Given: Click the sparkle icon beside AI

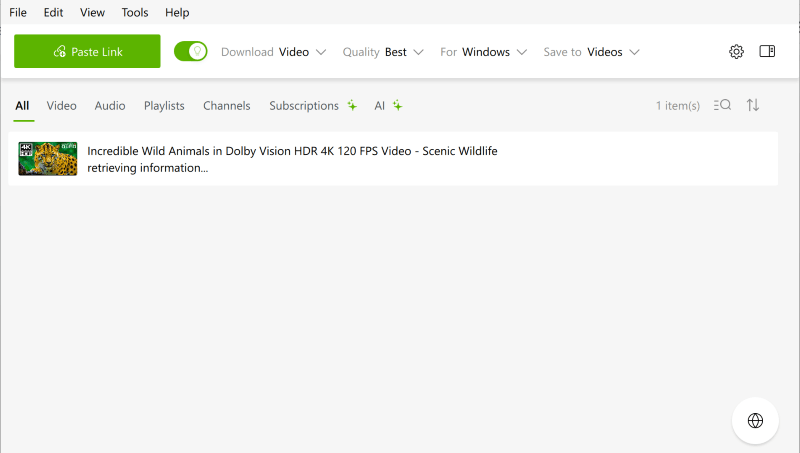Looking at the screenshot, I should pos(397,106).
